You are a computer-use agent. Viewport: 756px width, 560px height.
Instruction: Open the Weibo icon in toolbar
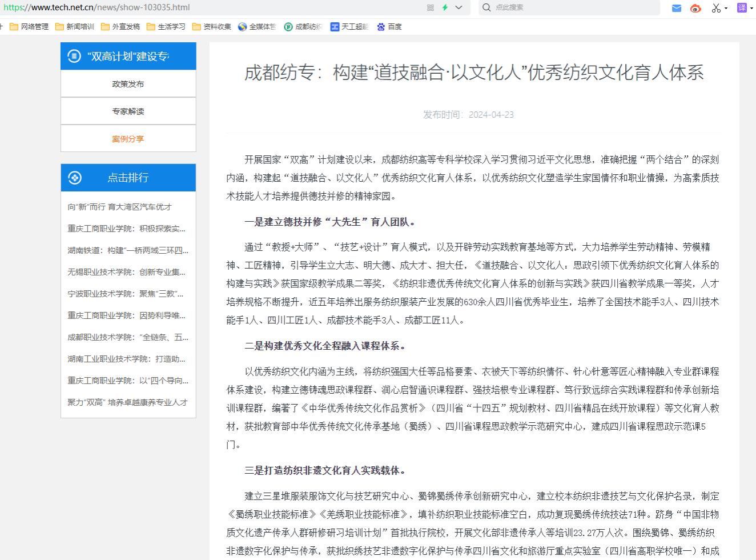[x=695, y=8]
